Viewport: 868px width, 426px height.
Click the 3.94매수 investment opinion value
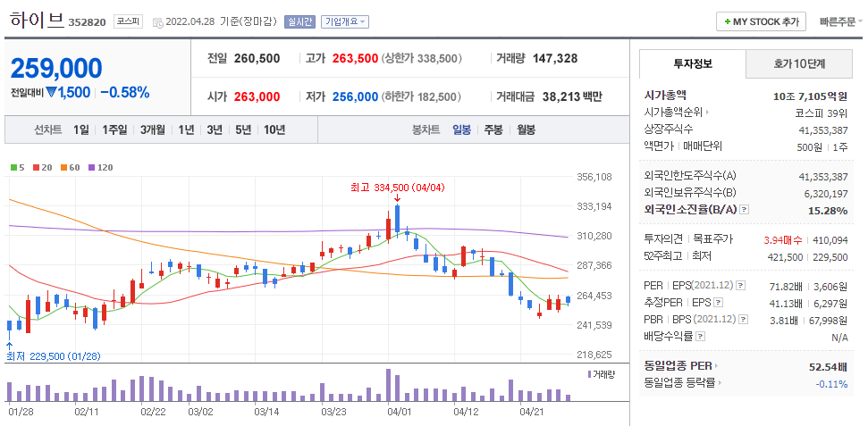pyautogui.click(x=783, y=240)
